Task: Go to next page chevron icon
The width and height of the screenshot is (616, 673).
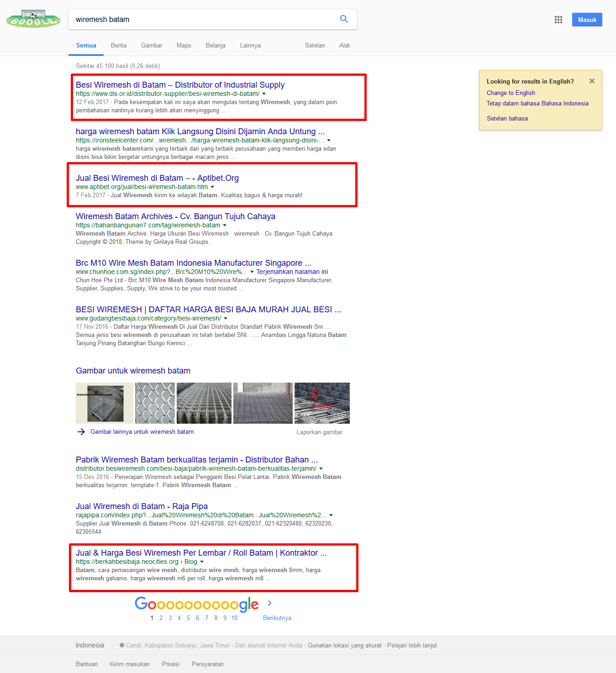Action: coord(270,603)
